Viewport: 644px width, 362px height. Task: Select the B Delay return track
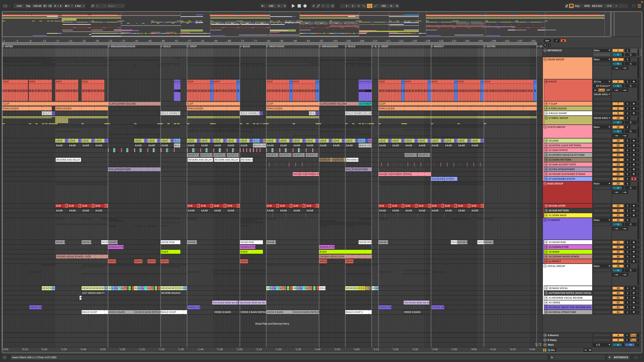[x=568, y=340]
